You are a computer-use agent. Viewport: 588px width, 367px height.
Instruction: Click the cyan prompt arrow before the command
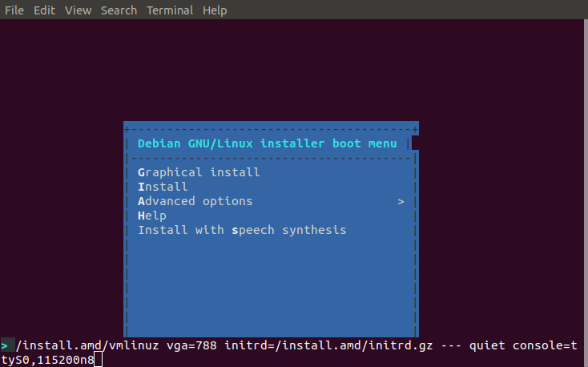click(x=5, y=346)
